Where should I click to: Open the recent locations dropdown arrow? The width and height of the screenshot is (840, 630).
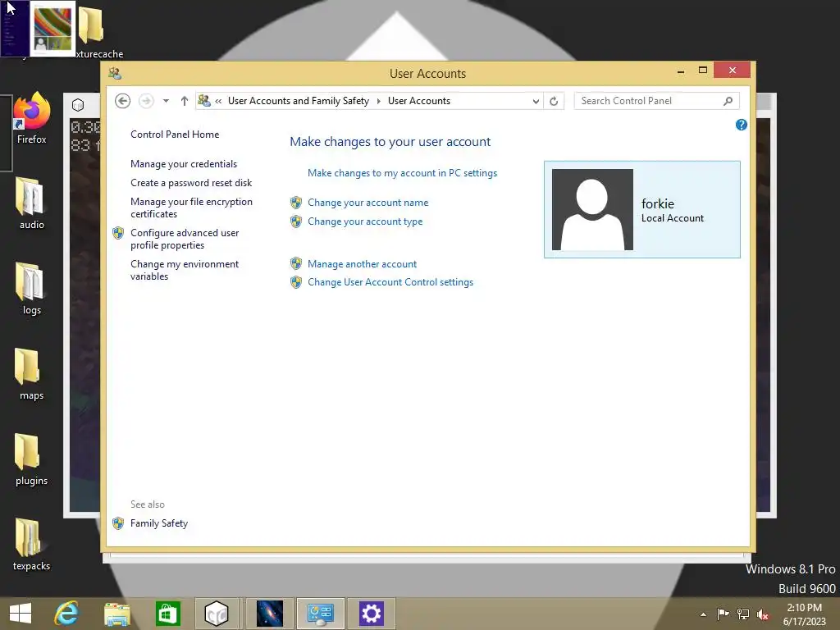pyautogui.click(x=166, y=101)
